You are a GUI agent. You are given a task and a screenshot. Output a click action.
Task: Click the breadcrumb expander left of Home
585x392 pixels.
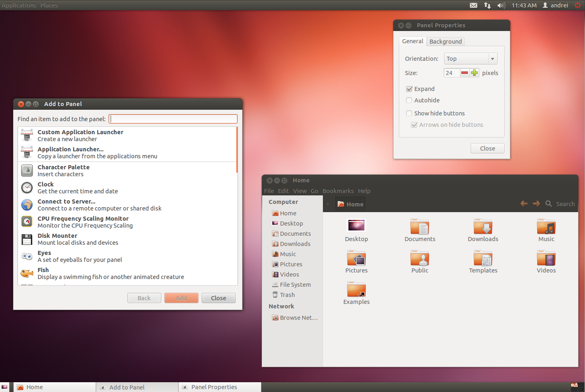pos(329,204)
